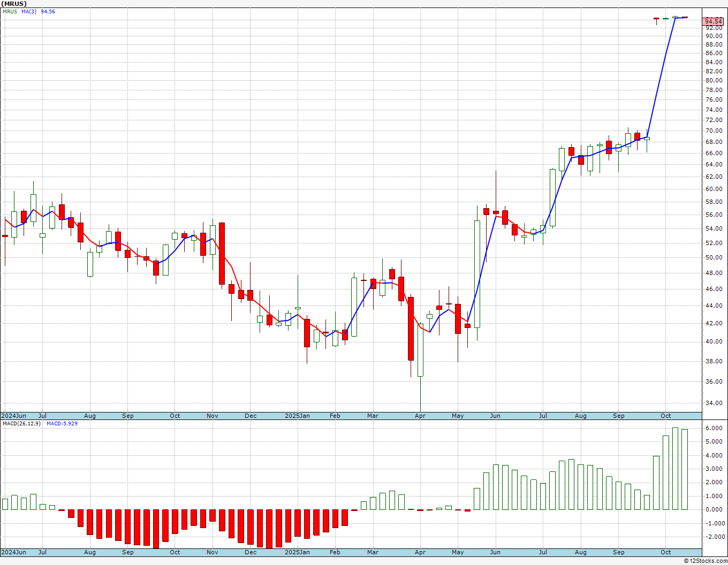Screen dimensions: 728x565
Task: Click Feb on the MACD panel date axis
Action: pyautogui.click(x=335, y=552)
